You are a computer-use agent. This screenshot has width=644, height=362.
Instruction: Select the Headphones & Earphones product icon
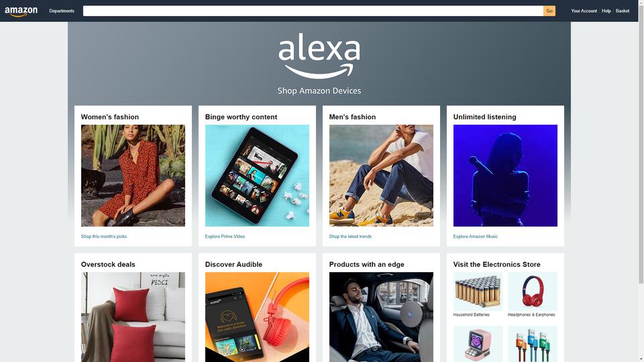[532, 292]
